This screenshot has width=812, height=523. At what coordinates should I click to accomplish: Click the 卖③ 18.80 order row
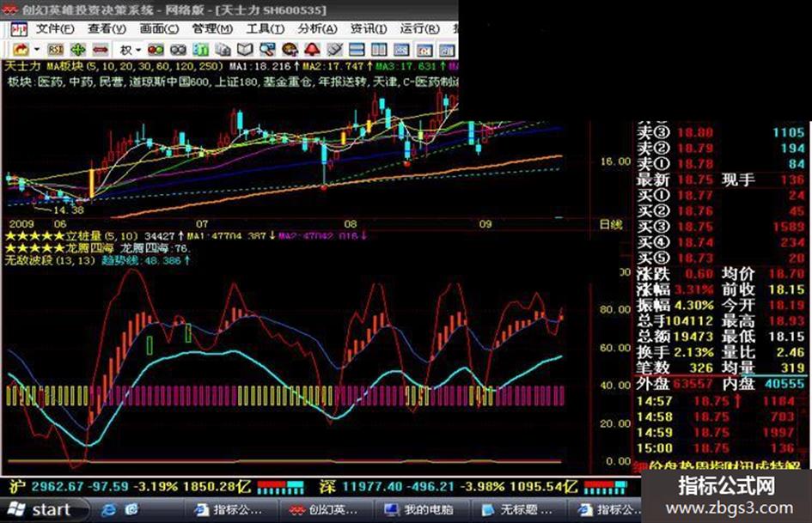pyautogui.click(x=721, y=132)
